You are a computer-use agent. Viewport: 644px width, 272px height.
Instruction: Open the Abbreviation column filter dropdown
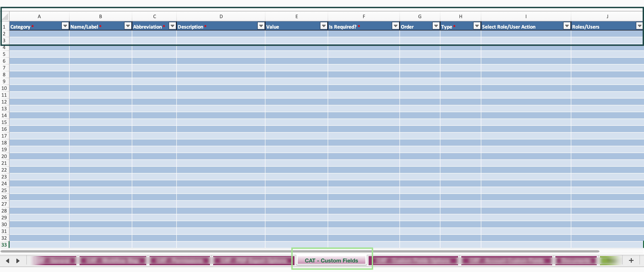point(172,26)
